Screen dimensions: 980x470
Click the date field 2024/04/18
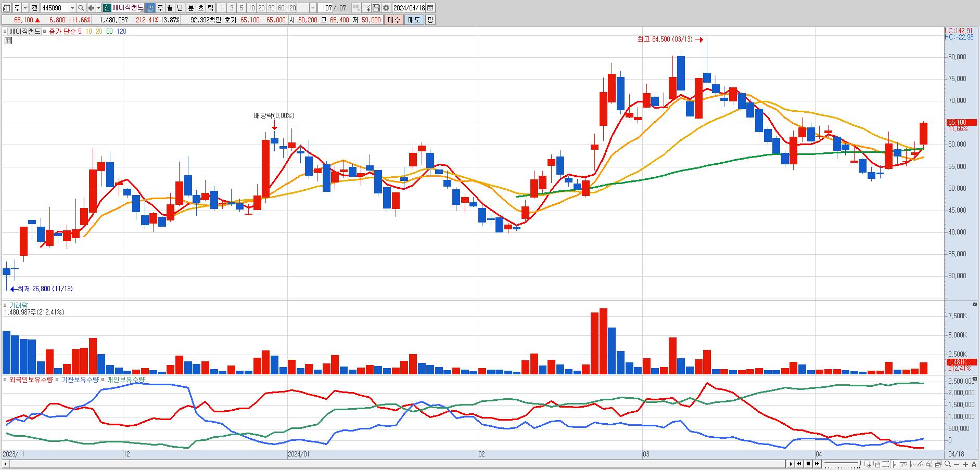(409, 8)
